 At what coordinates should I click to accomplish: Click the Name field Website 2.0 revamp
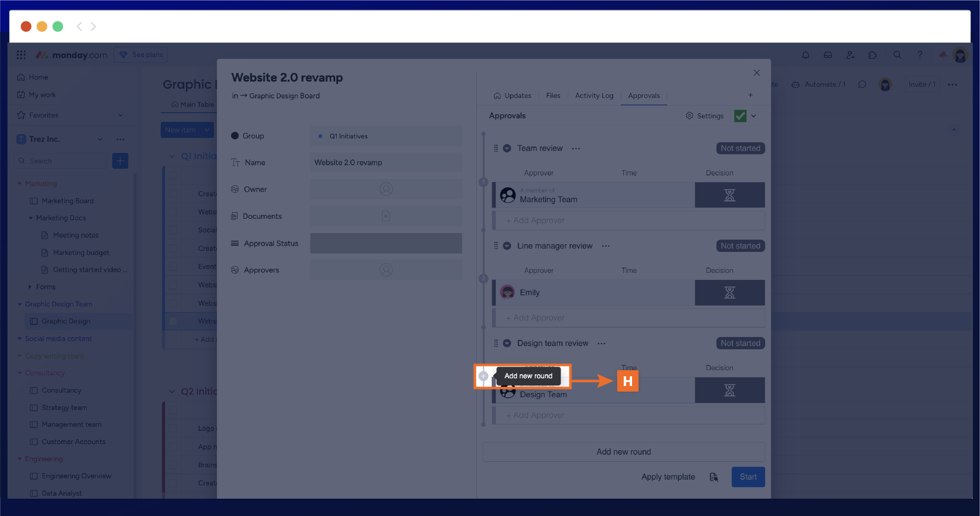386,163
